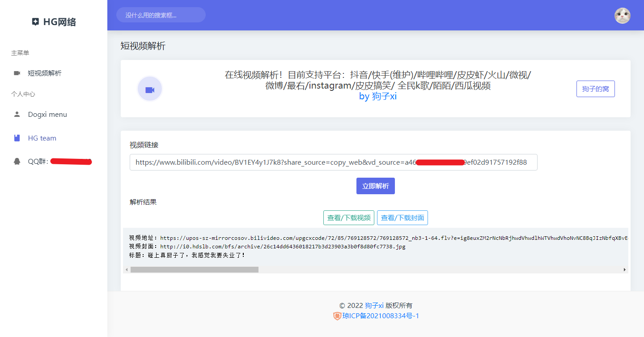Click the result box horizontal scrollbar thumb
This screenshot has height=337, width=644.
195,269
